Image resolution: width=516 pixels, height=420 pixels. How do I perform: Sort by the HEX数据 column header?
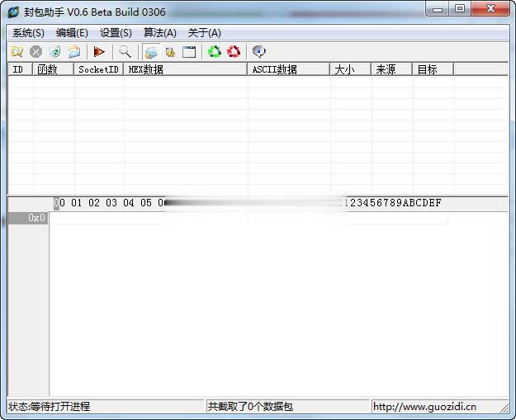point(186,69)
